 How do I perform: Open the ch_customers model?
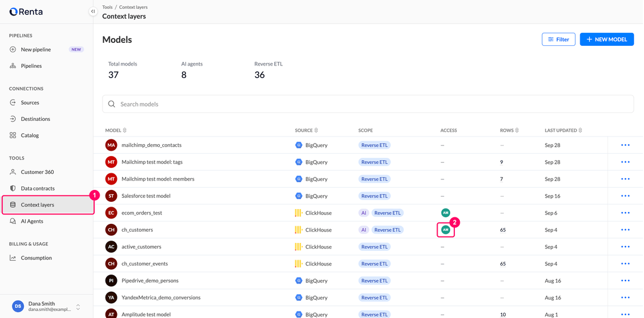(137, 230)
